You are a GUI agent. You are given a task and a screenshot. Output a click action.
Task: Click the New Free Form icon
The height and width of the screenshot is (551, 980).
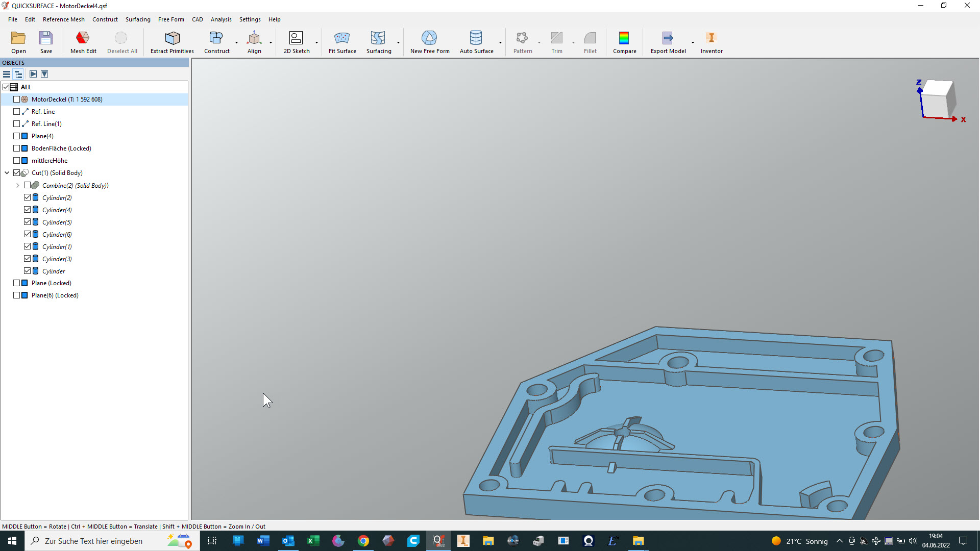coord(429,42)
